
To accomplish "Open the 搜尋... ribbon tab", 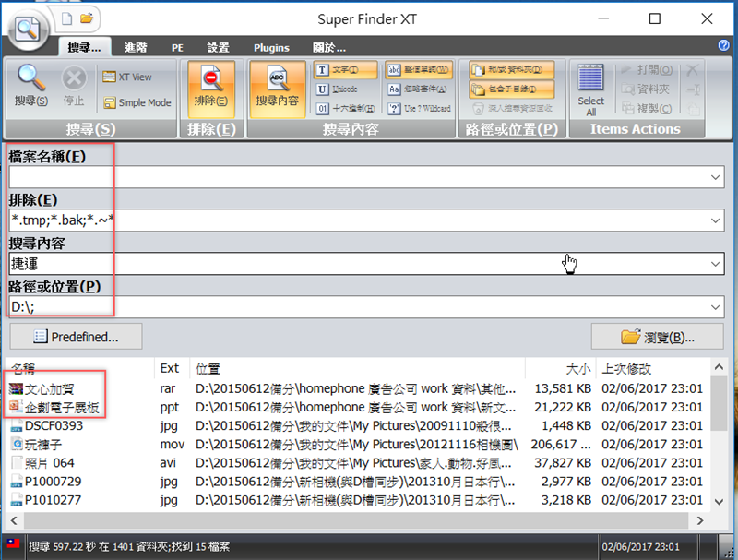I will coord(84,48).
